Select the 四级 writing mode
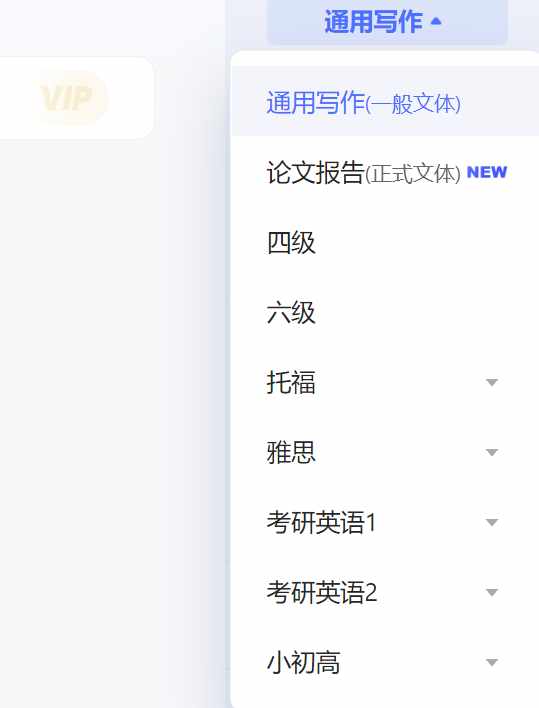Screen dimensions: 539x708 pyautogui.click(x=385, y=242)
